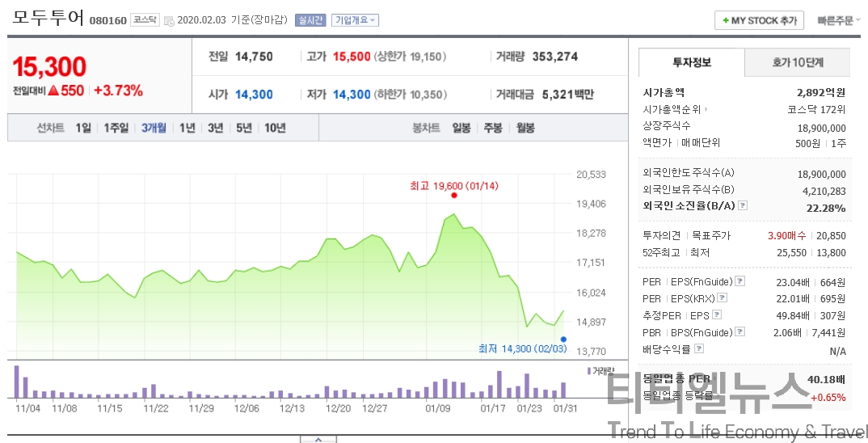Click the +3.73% change percentage
Viewport: 868px width, 443px height.
(x=119, y=91)
